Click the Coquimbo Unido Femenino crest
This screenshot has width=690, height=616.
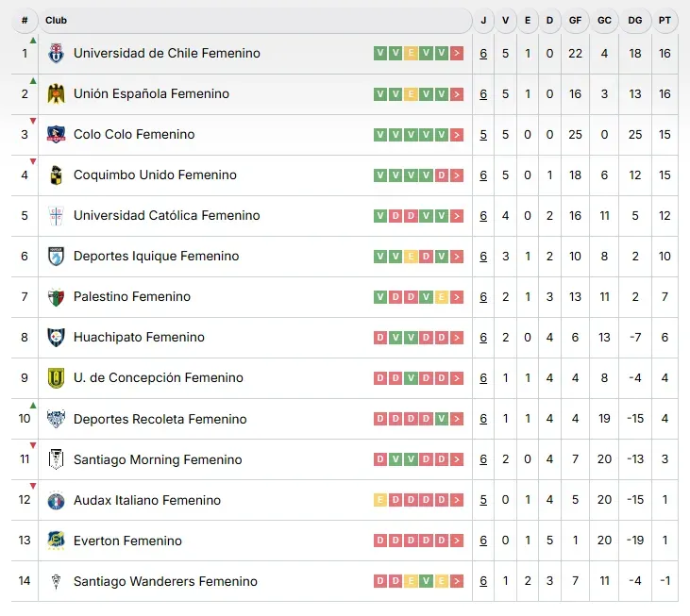[56, 175]
